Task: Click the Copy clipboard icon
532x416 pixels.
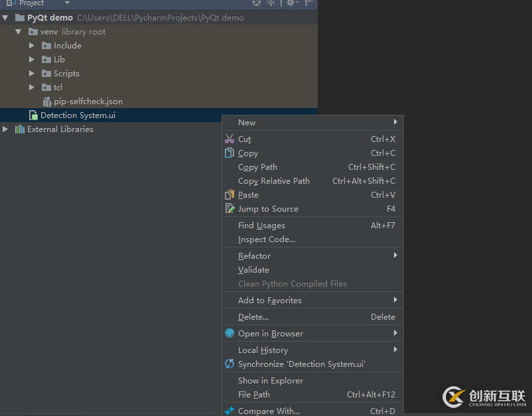Action: [230, 153]
